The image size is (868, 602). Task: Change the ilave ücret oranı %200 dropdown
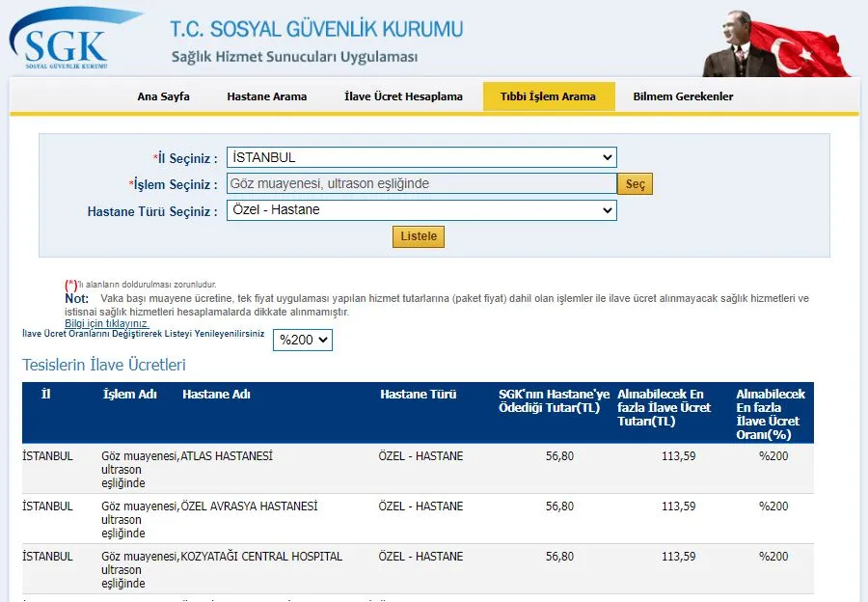click(302, 340)
